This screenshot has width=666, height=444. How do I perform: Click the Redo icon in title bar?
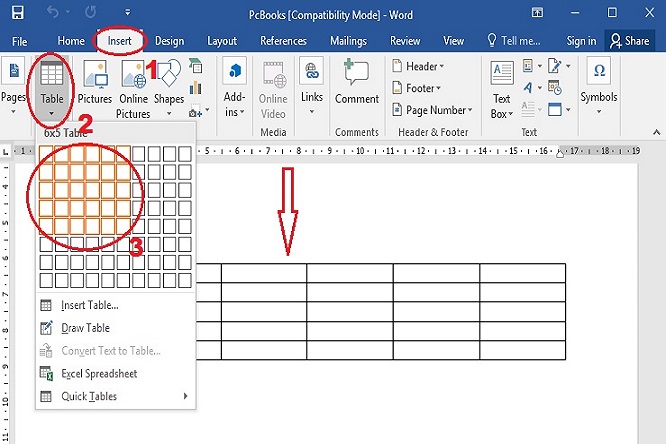click(x=90, y=12)
